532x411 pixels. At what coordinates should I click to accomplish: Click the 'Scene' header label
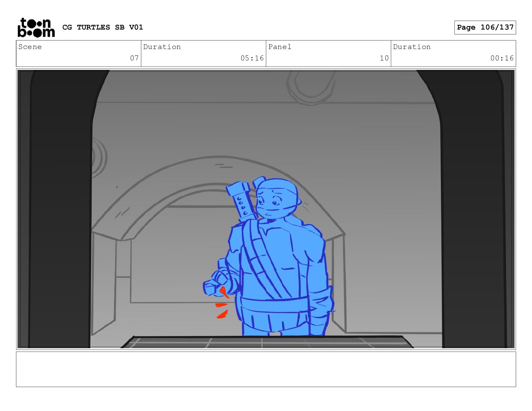click(30, 47)
